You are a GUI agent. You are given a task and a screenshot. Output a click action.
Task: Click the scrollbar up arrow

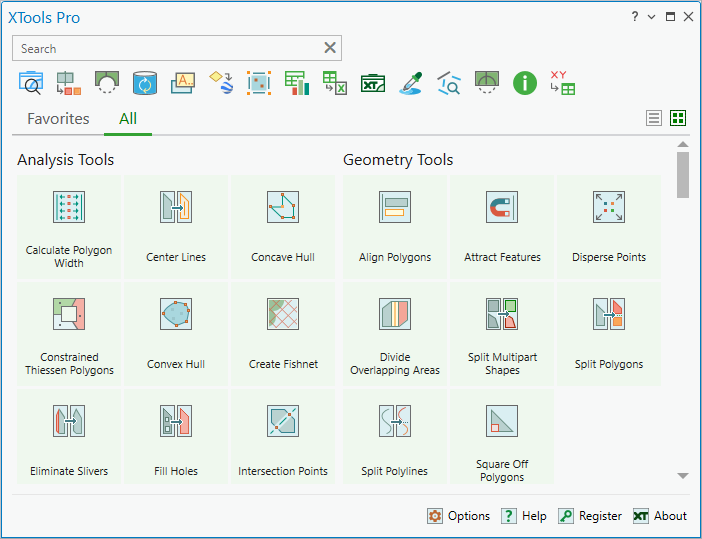pos(683,144)
